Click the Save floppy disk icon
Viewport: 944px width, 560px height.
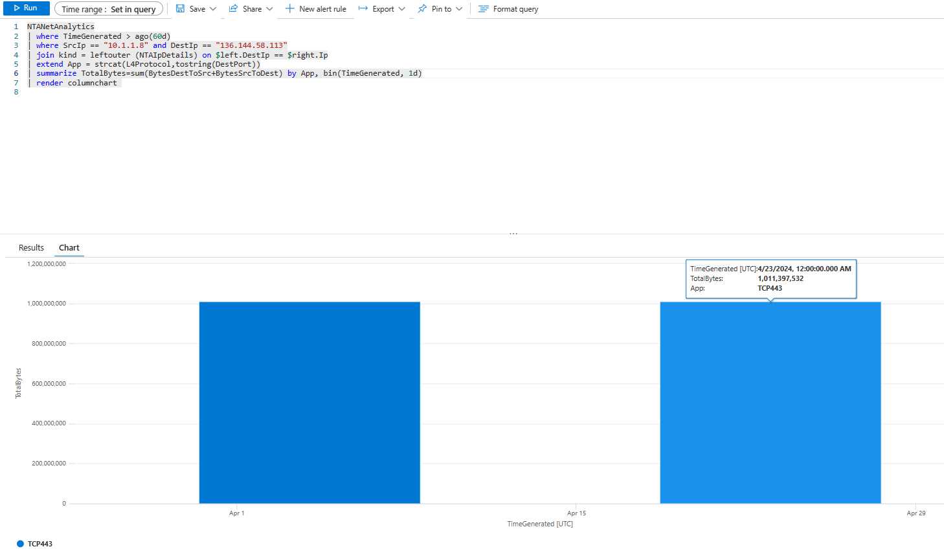[181, 9]
